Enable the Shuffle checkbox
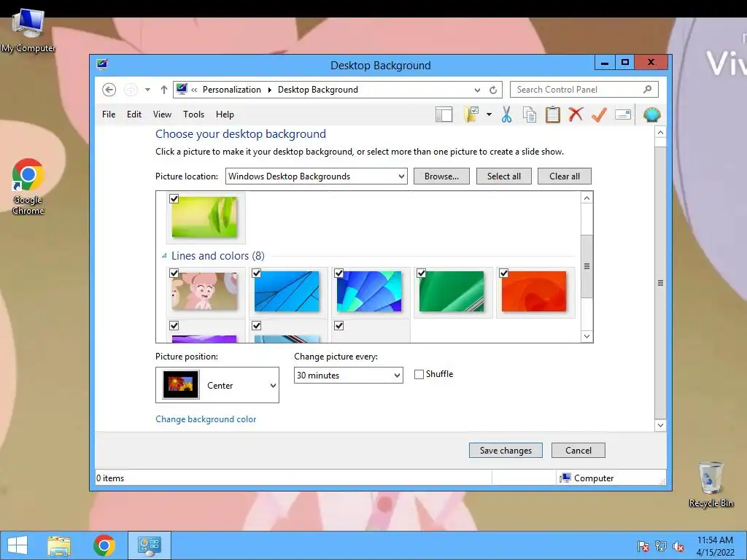The height and width of the screenshot is (560, 747). [x=419, y=374]
